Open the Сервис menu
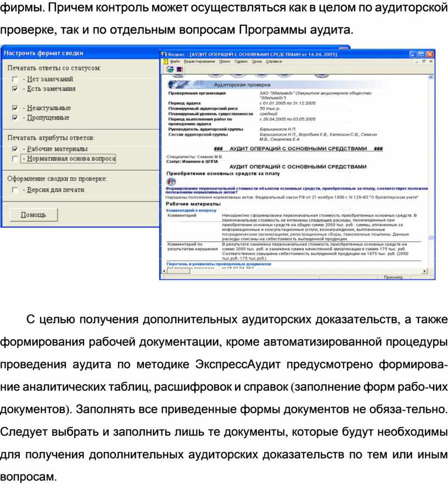 [x=241, y=62]
